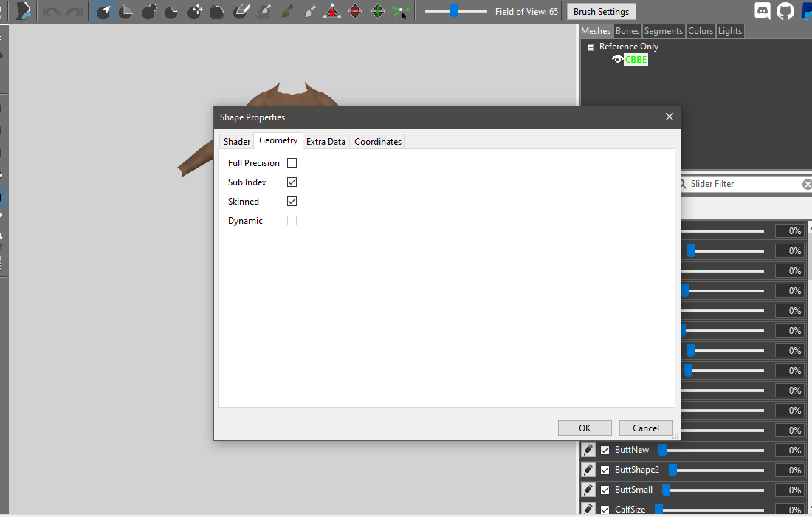Open the GitHub link icon
This screenshot has height=517, width=812.
point(785,11)
